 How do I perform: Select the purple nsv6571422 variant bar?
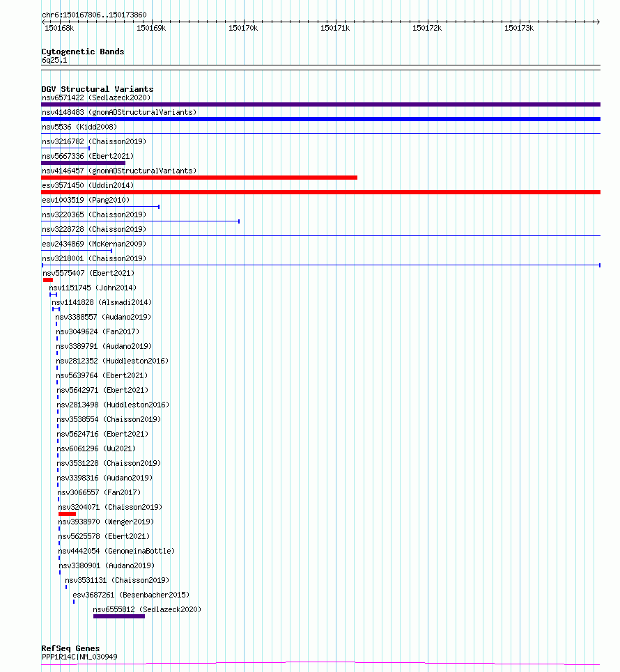click(x=320, y=104)
